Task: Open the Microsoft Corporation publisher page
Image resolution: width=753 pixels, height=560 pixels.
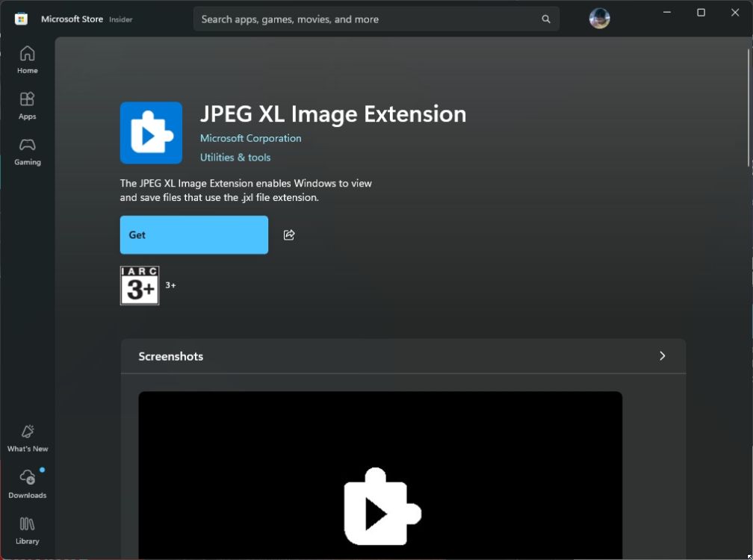Action: tap(250, 138)
